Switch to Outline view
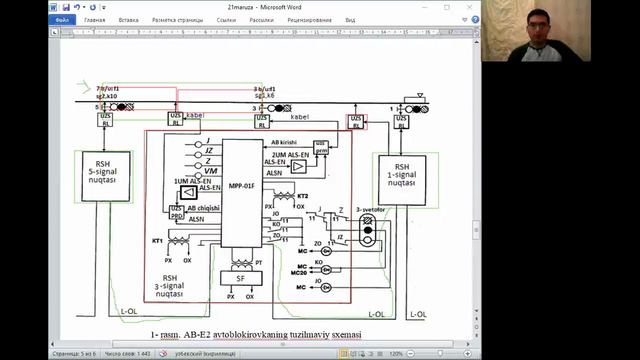Screen dimensions: 640x360 (371, 354)
